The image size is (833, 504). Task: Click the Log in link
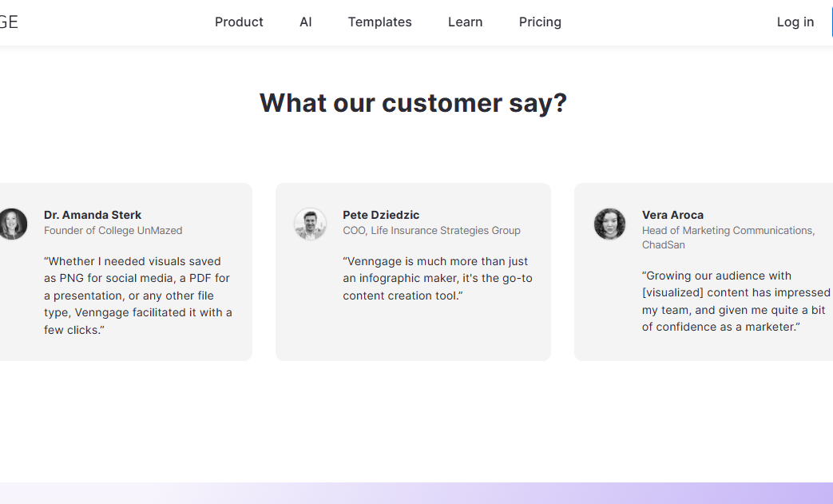795,22
